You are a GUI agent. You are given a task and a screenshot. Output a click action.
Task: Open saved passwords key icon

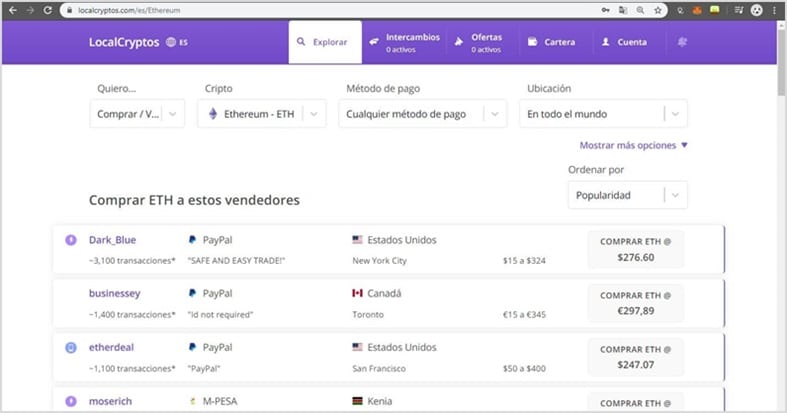[x=605, y=10]
